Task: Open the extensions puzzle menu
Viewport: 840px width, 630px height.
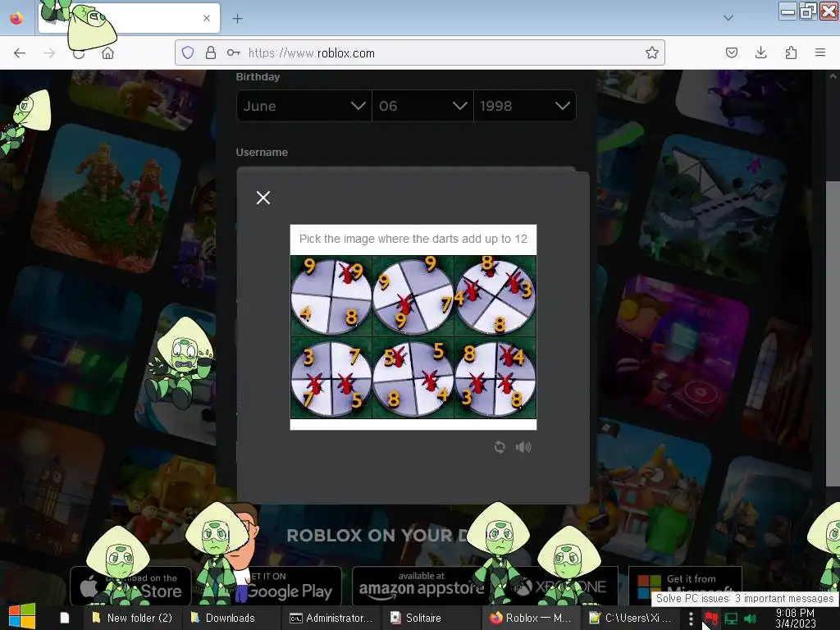Action: (791, 52)
